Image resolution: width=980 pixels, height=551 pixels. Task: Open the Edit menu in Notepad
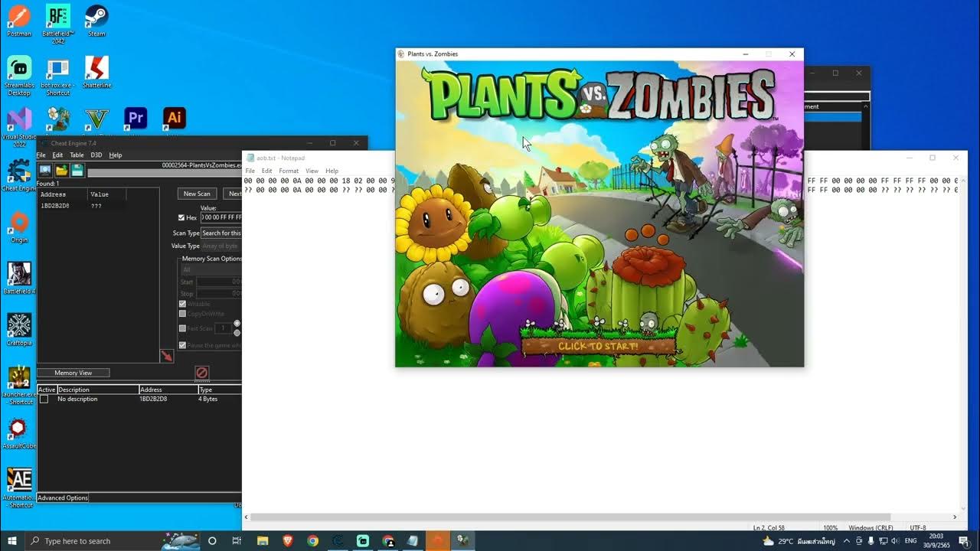click(266, 171)
